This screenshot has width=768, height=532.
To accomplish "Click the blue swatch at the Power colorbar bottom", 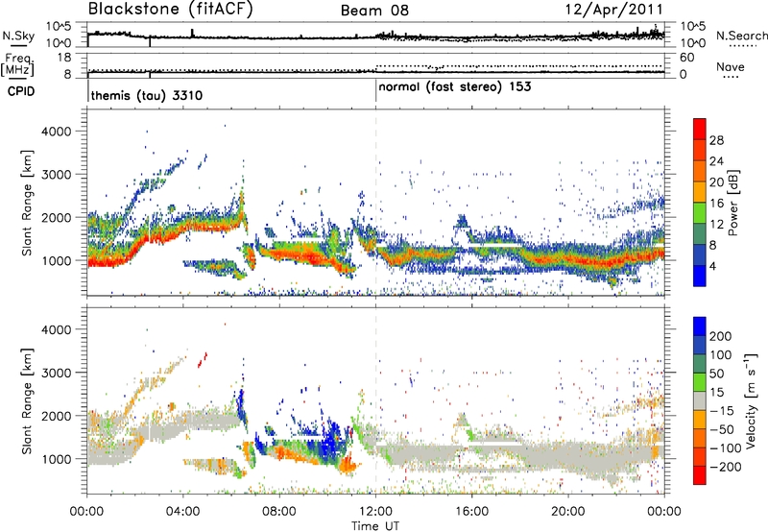I will pos(700,276).
